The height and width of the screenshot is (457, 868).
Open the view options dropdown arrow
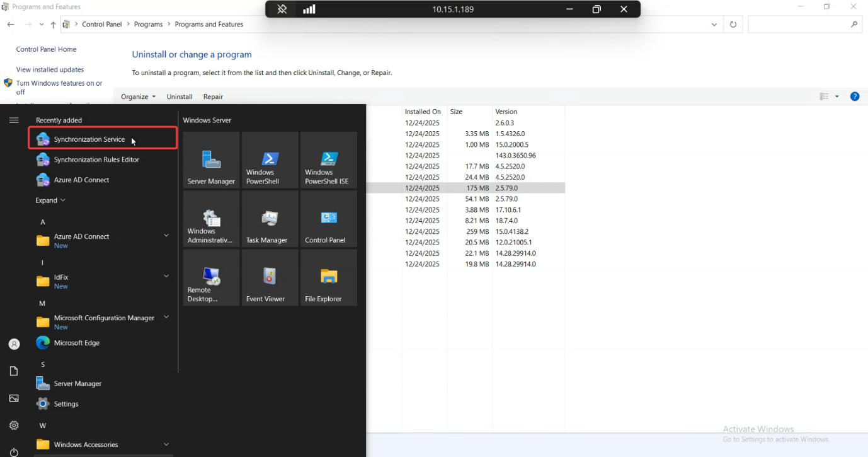[837, 96]
